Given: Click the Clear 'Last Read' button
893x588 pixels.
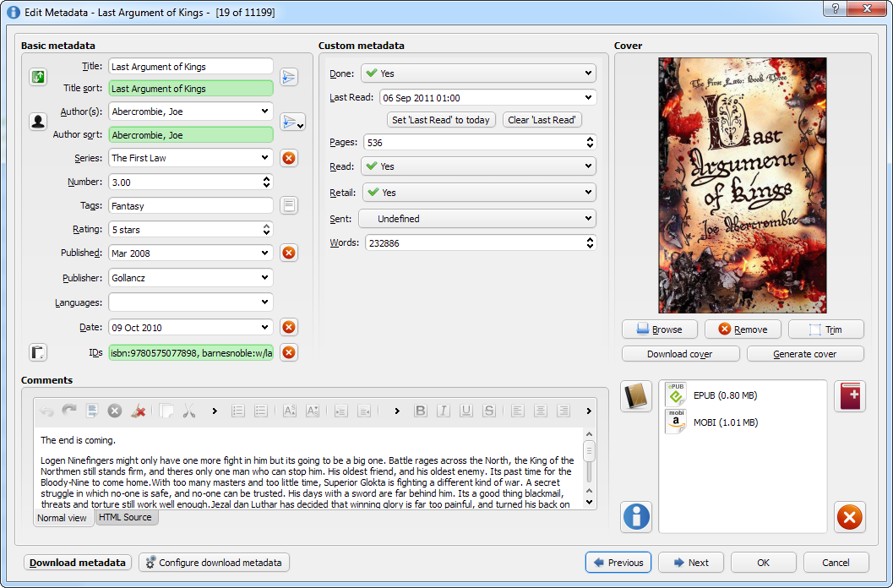Looking at the screenshot, I should [542, 120].
